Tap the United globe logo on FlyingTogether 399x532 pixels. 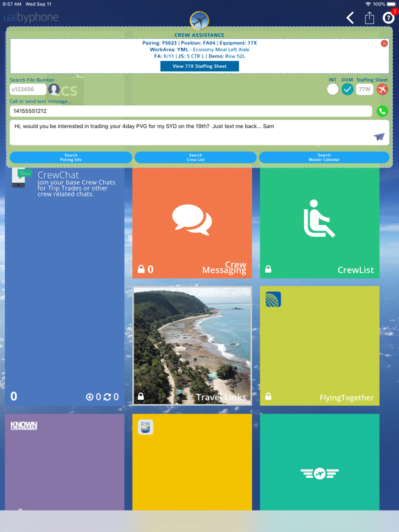click(x=273, y=299)
